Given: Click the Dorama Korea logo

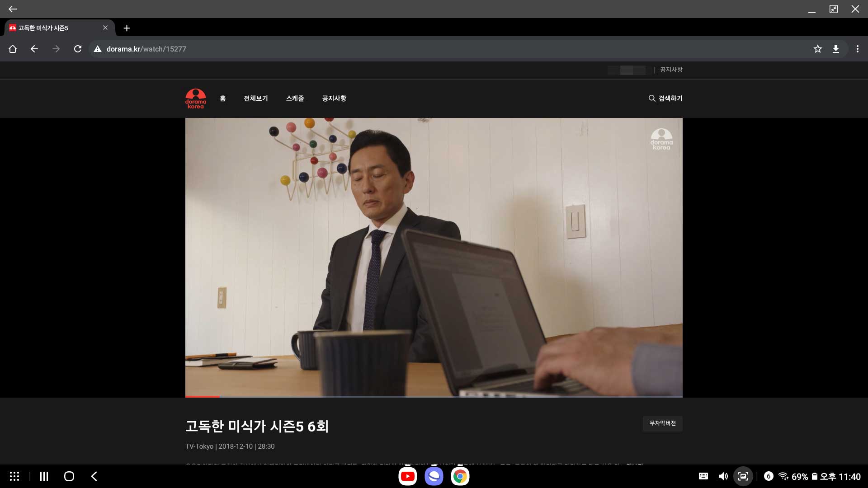Looking at the screenshot, I should [x=195, y=99].
